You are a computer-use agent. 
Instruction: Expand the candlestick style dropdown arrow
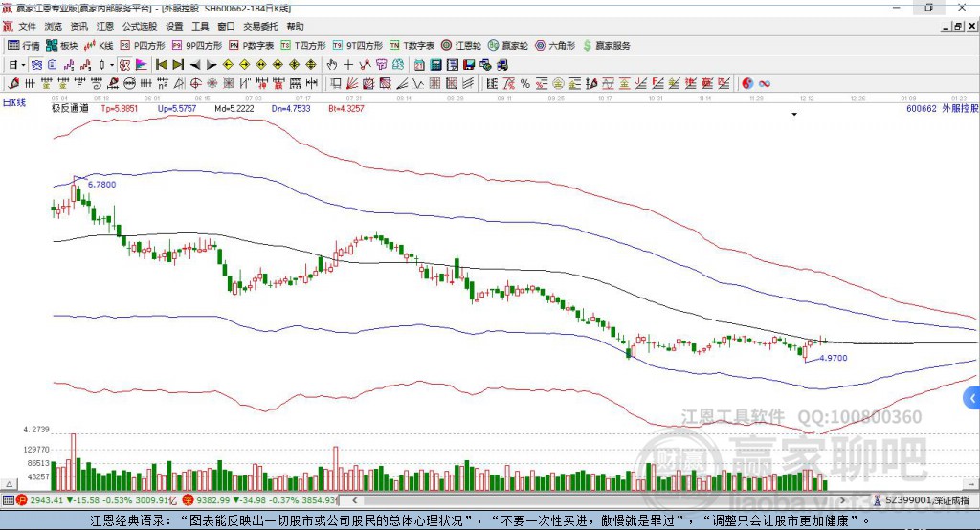pos(112,65)
